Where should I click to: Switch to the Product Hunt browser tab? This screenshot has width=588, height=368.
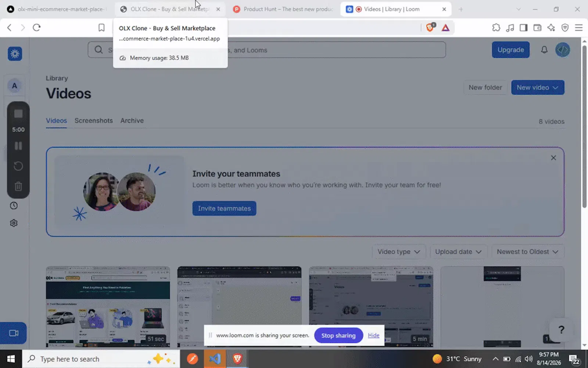pyautogui.click(x=283, y=9)
